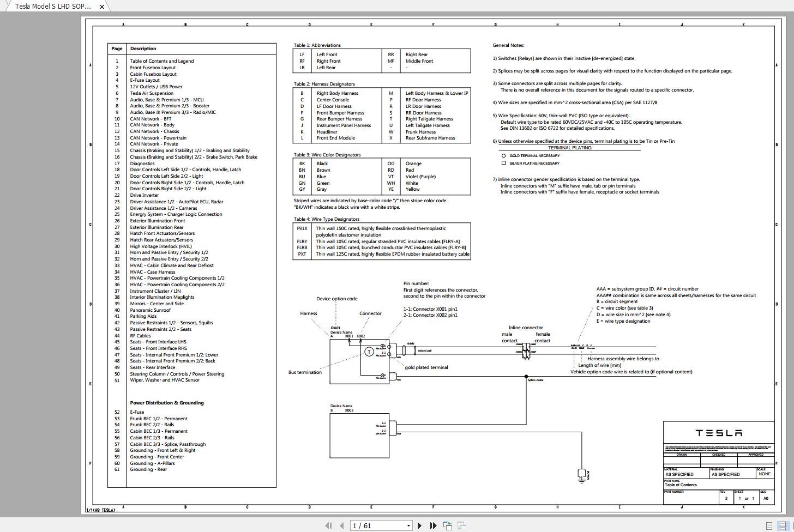Click inside the page number input field
794x532 pixels.
pyautogui.click(x=376, y=525)
